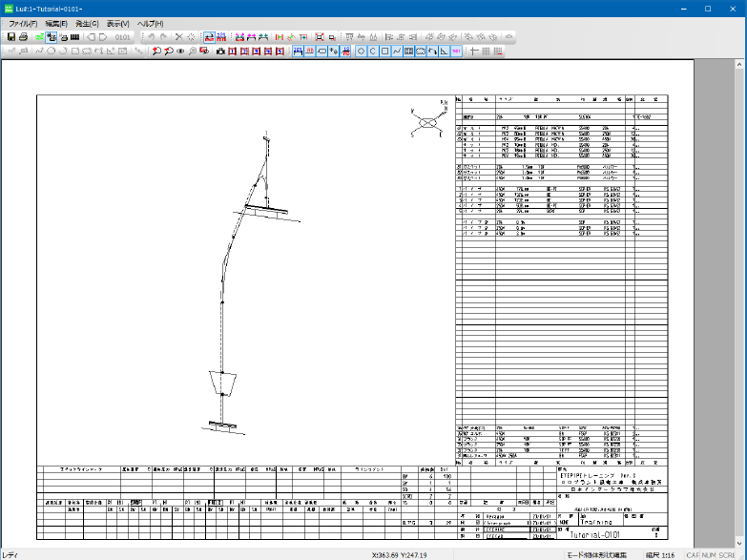Toggle the square shape button
Screen dimensions: 747x560
coord(384,51)
